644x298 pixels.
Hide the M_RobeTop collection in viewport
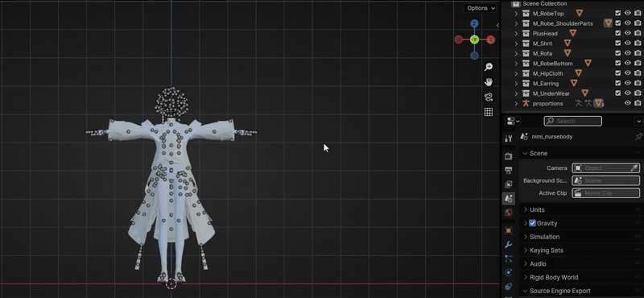pyautogui.click(x=628, y=13)
